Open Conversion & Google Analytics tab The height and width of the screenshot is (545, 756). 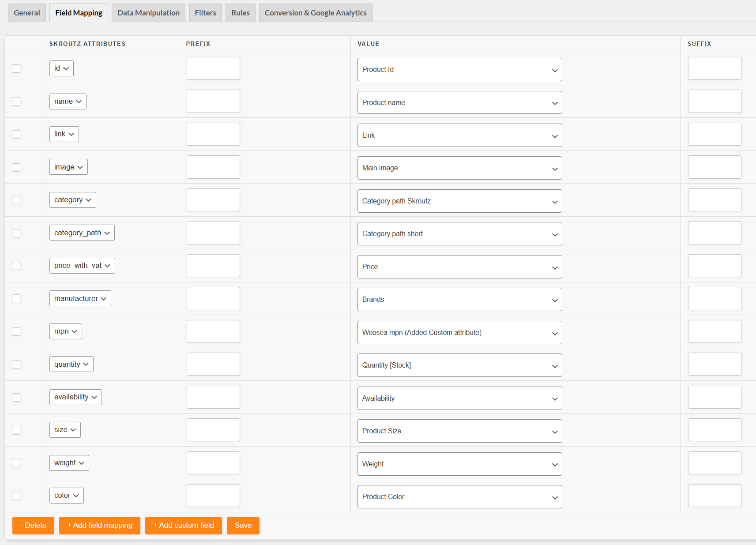pos(316,13)
